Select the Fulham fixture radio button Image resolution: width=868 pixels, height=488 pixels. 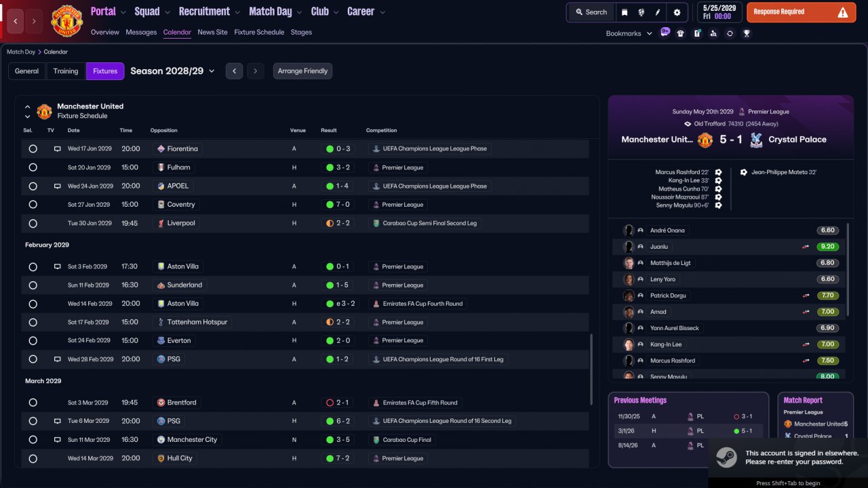pos(33,167)
